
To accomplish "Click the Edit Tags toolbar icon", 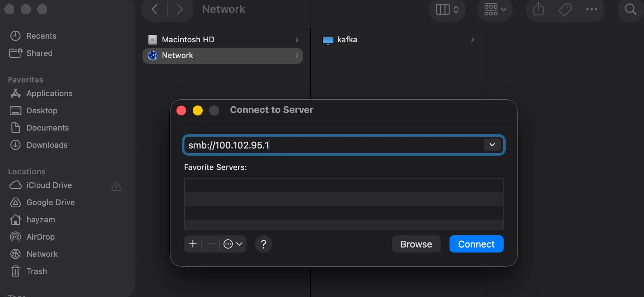I will click(565, 9).
